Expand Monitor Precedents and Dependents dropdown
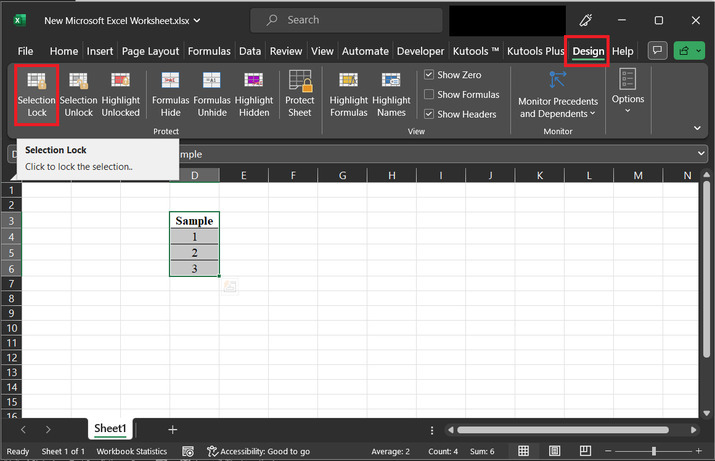This screenshot has width=715, height=461. tap(557, 96)
